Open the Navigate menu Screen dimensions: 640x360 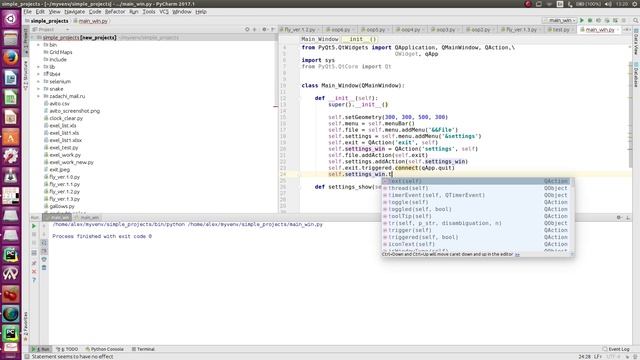pos(75,12)
